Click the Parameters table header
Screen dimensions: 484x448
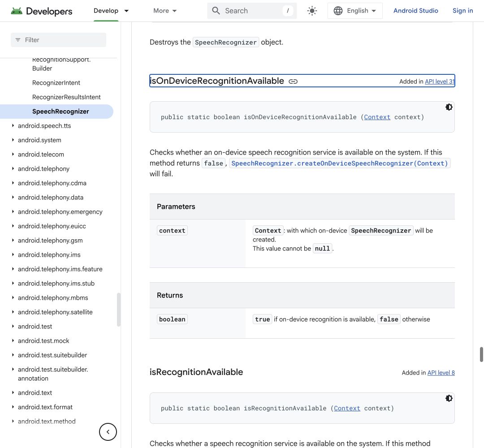click(302, 207)
